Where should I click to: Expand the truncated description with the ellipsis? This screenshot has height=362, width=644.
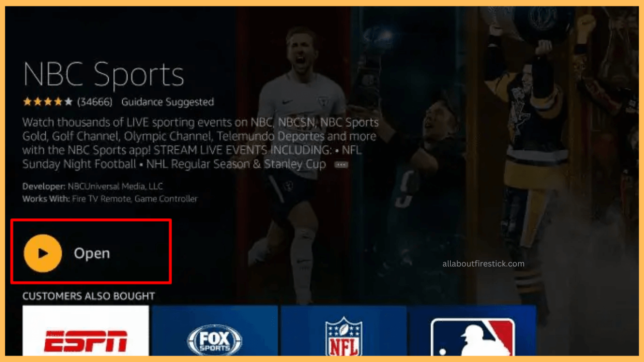[340, 164]
